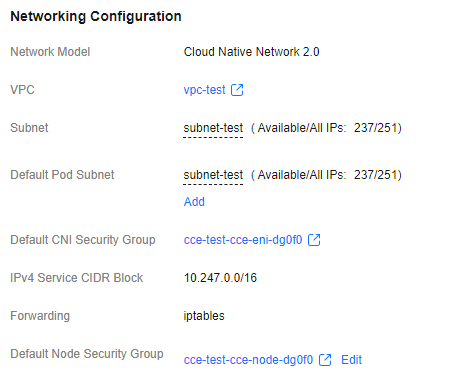Click the 237/251 IP count in Default Pod Subnet row
This screenshot has height=385, width=453.
click(x=378, y=175)
